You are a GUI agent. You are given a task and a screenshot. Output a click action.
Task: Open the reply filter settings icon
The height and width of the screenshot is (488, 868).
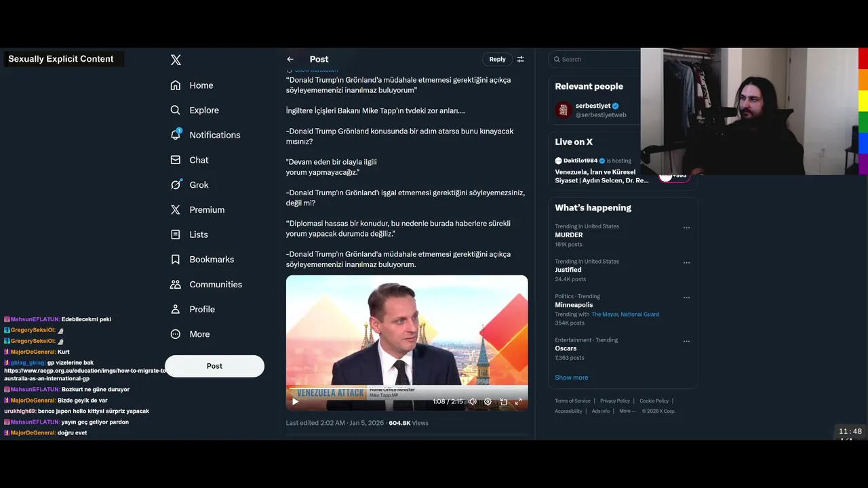click(x=521, y=59)
